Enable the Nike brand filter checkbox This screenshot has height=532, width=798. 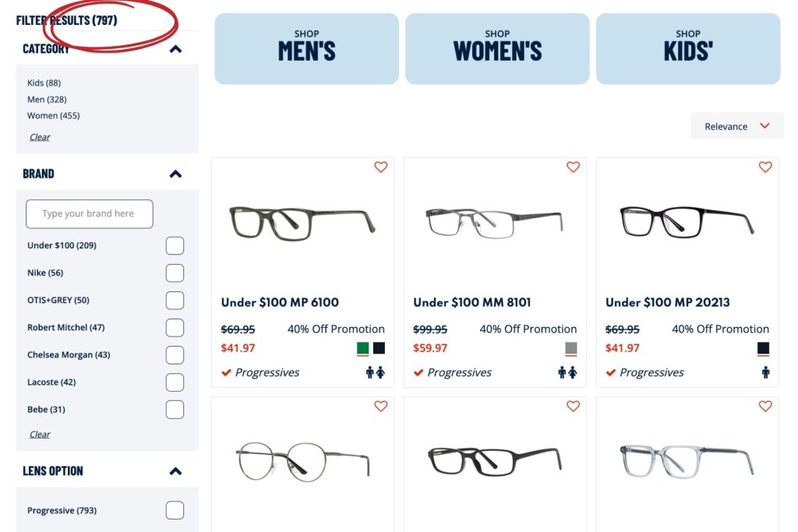click(x=175, y=273)
